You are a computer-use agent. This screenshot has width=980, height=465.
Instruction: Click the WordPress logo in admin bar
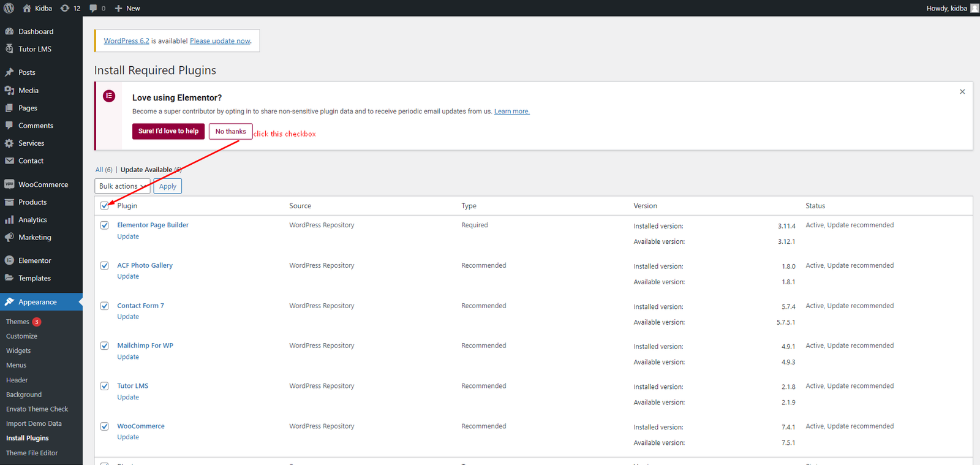click(9, 8)
